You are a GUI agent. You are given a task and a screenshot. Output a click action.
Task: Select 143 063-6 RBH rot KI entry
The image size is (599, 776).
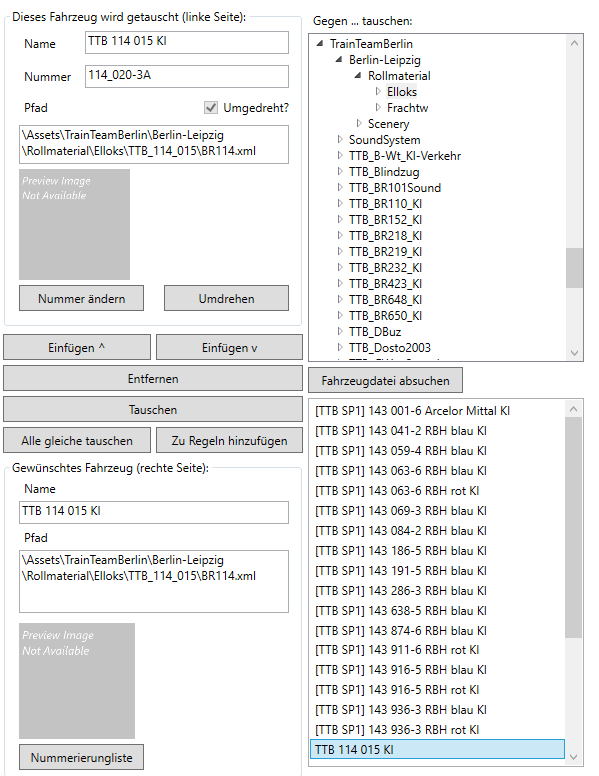pos(437,491)
